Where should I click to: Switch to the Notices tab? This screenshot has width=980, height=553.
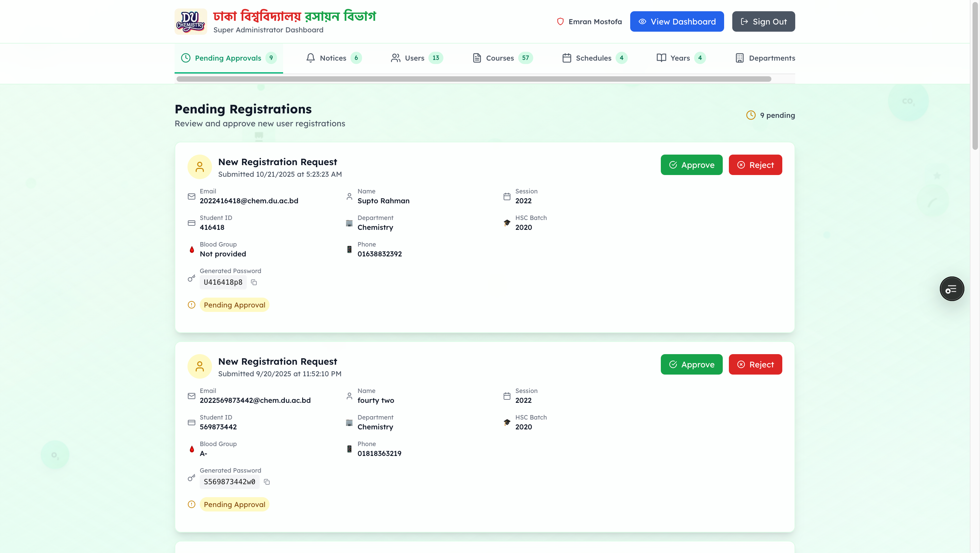[333, 58]
